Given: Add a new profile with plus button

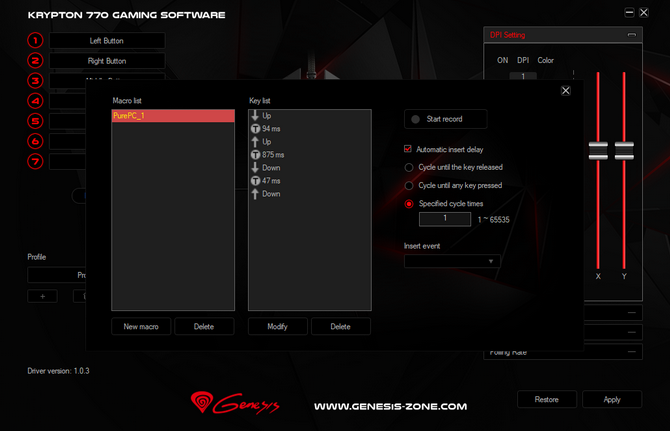Looking at the screenshot, I should tap(42, 296).
